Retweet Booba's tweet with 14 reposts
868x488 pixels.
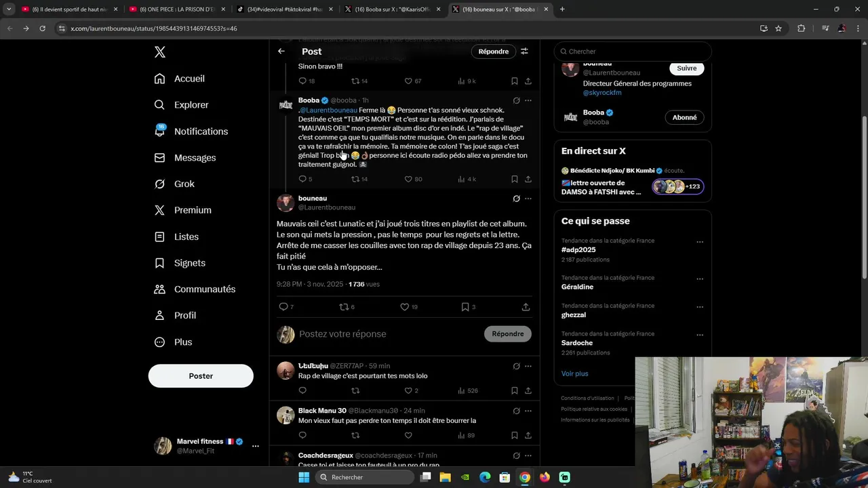pos(355,179)
